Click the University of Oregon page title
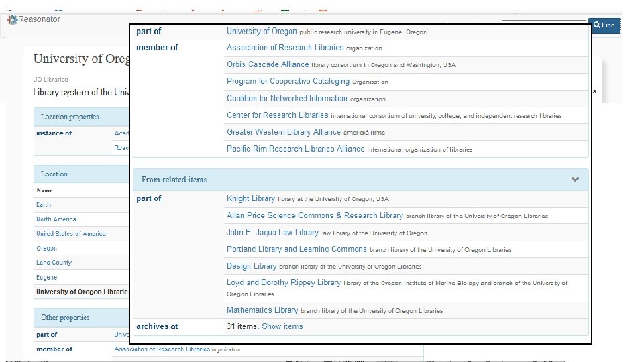Image resolution: width=644 pixels, height=362 pixels. point(81,59)
